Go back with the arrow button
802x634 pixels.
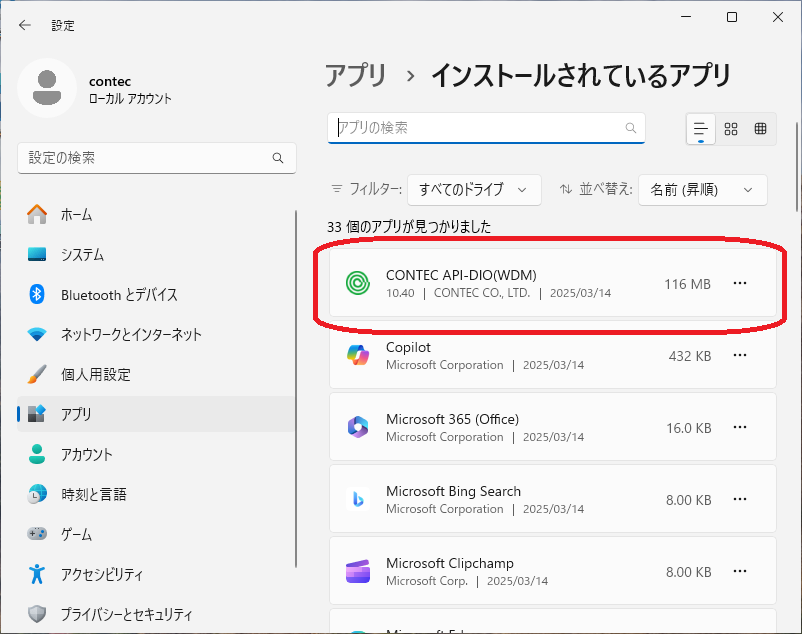click(x=25, y=25)
